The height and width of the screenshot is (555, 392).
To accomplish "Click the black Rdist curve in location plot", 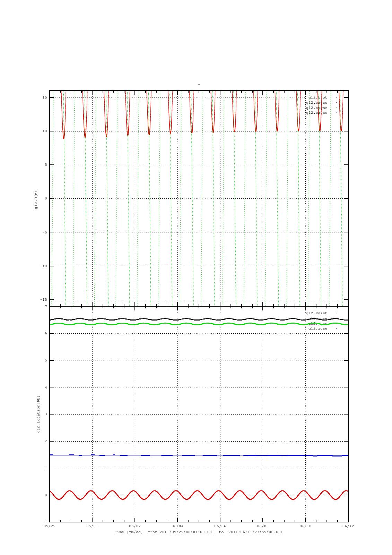I will click(x=199, y=319).
